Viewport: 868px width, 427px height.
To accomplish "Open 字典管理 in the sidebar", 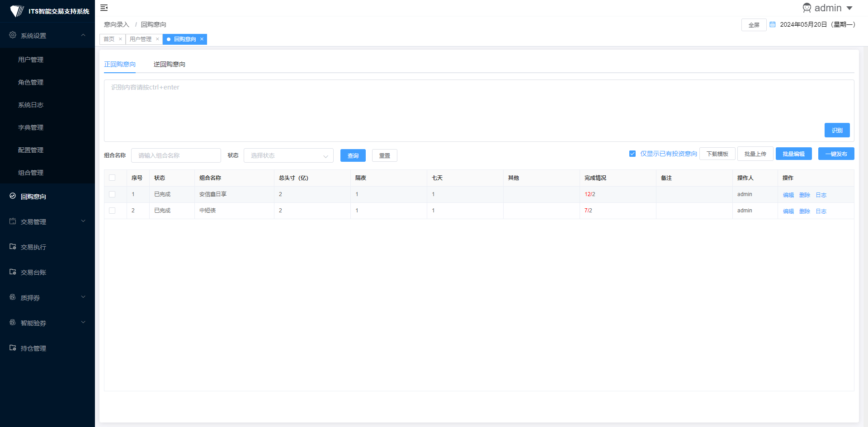I will [x=31, y=127].
